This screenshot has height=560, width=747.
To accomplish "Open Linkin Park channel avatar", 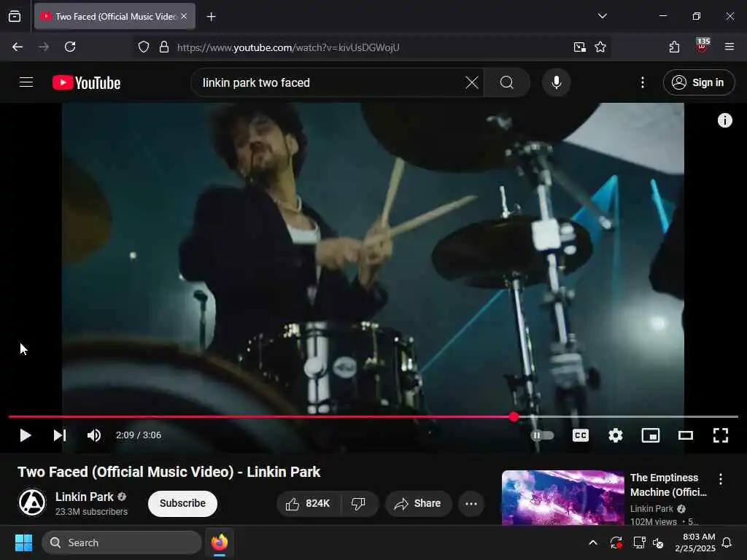I will 32,502.
